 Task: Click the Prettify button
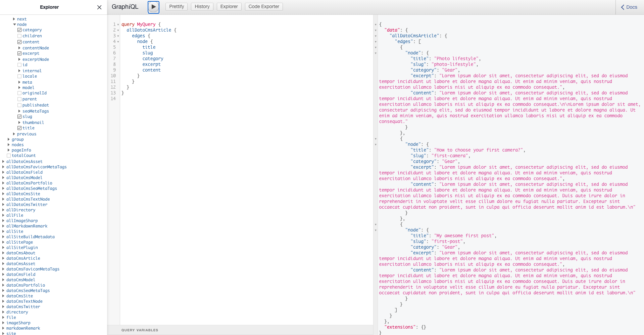coord(177,7)
